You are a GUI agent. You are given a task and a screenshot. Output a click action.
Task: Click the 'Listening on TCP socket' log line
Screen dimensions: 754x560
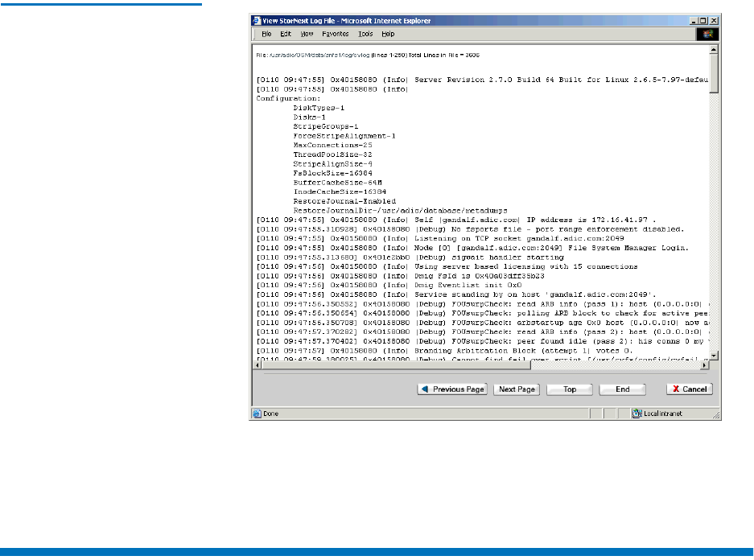point(440,238)
